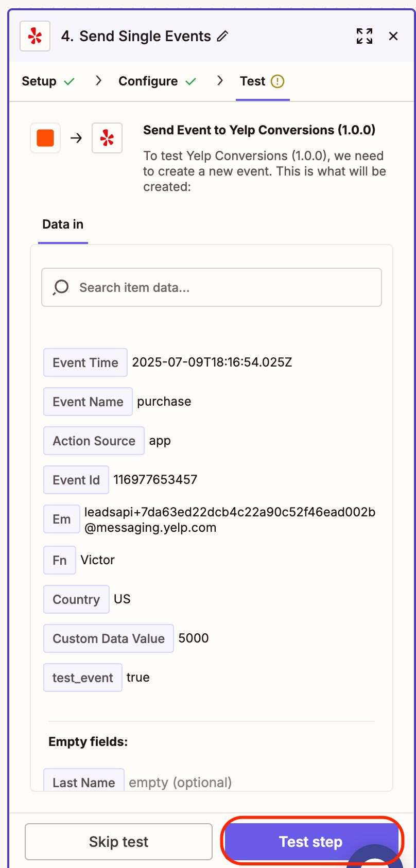
Task: Select the value 116977653457
Action: [155, 480]
